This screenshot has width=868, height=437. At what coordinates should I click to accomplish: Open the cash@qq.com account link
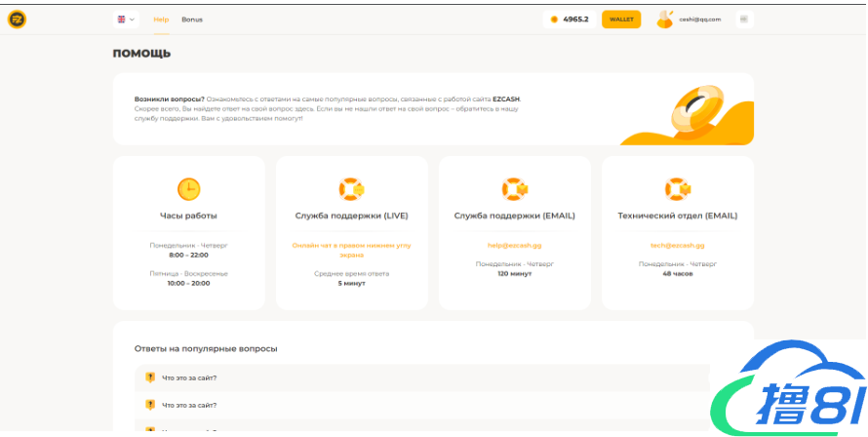pyautogui.click(x=701, y=20)
